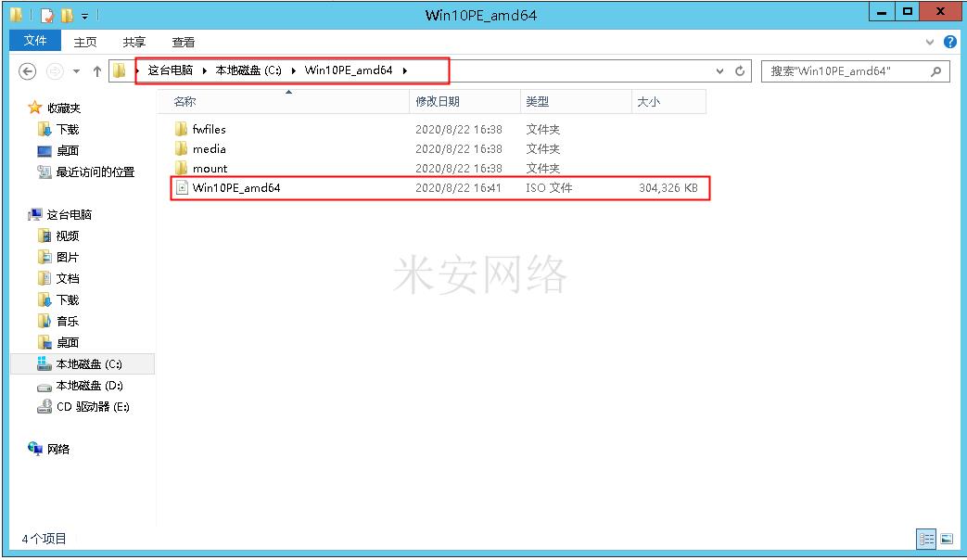This screenshot has width=967, height=560.
Task: Click the media folder name
Action: coord(209,148)
